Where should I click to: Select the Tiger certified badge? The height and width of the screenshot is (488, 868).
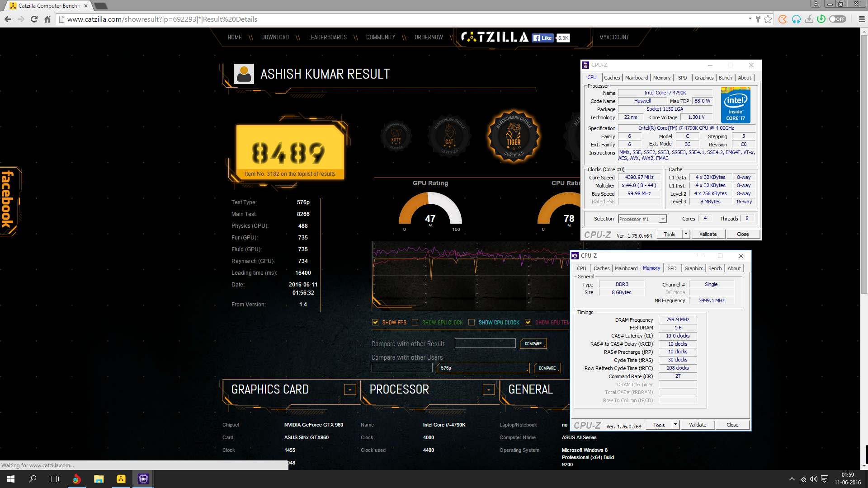(514, 136)
